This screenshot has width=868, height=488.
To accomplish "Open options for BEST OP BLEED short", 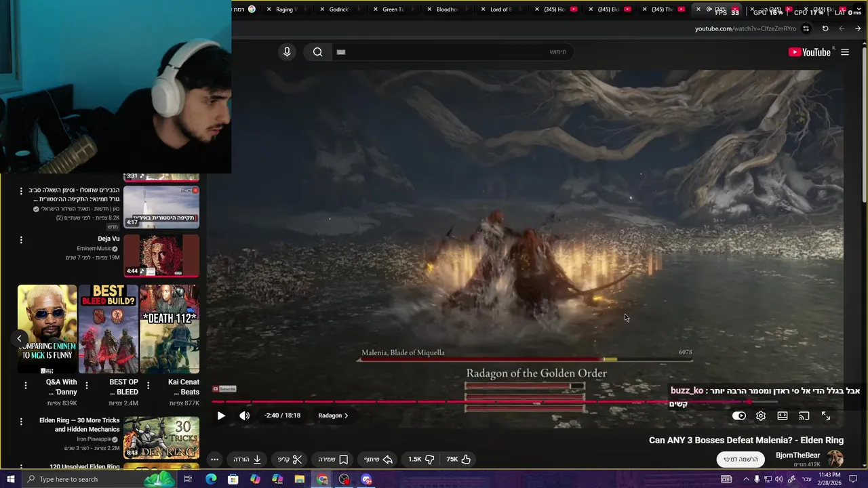I will coord(87,386).
